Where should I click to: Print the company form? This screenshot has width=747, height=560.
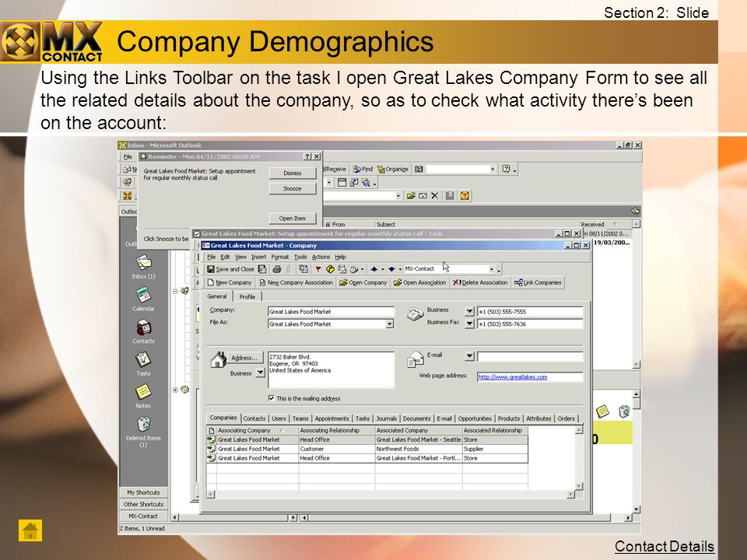pyautogui.click(x=277, y=269)
